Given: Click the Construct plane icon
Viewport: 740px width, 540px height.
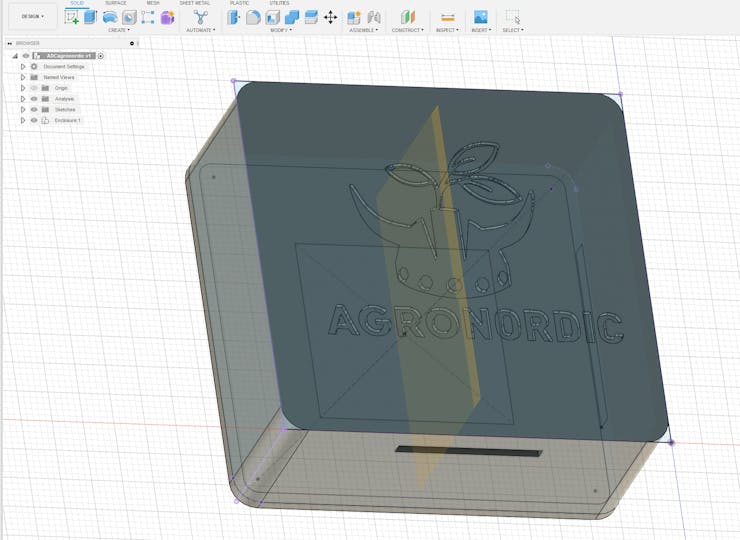Looking at the screenshot, I should [x=407, y=17].
